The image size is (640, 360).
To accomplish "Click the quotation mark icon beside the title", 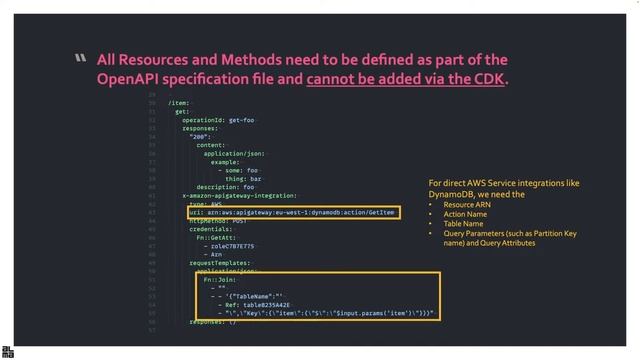I will 80,58.
